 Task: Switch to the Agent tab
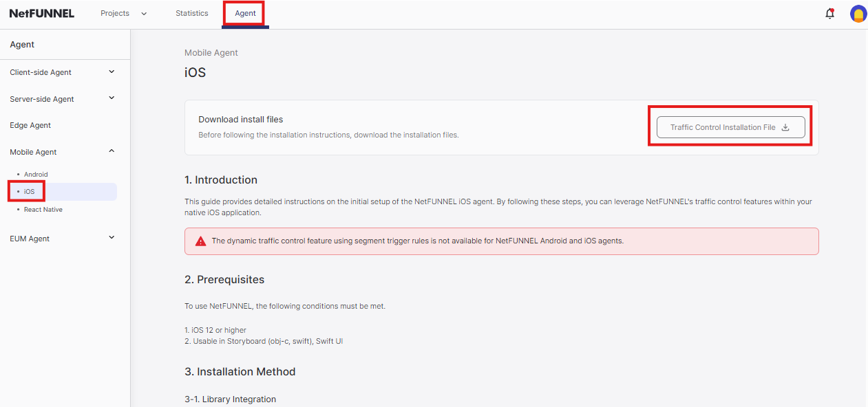coord(245,12)
